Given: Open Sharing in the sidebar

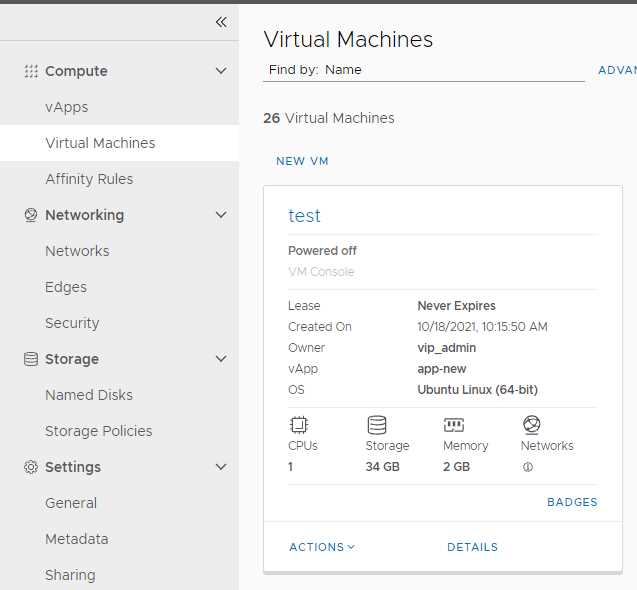Looking at the screenshot, I should 70,575.
